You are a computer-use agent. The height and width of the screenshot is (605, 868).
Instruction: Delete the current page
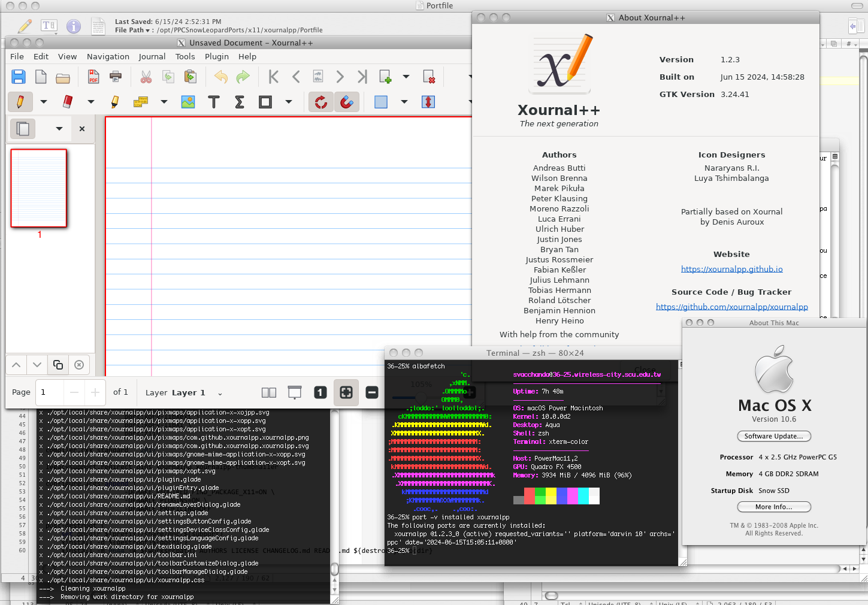429,77
